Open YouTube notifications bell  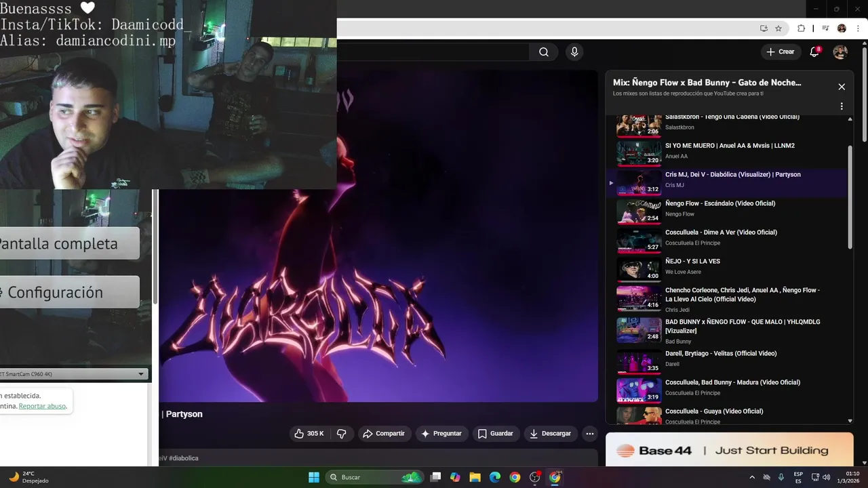pyautogui.click(x=814, y=52)
